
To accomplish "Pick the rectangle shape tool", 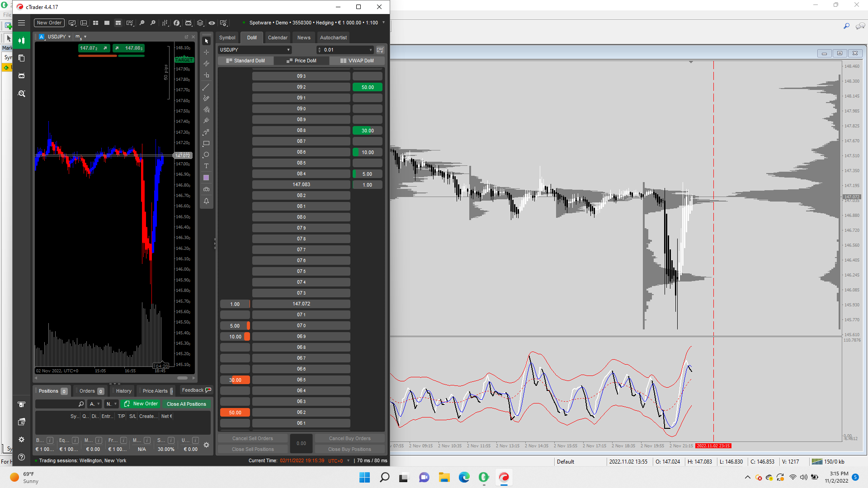I will [206, 144].
